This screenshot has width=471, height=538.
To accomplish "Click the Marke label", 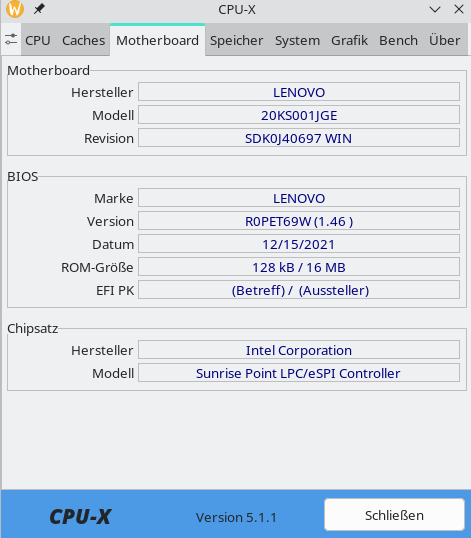I will coord(114,198).
